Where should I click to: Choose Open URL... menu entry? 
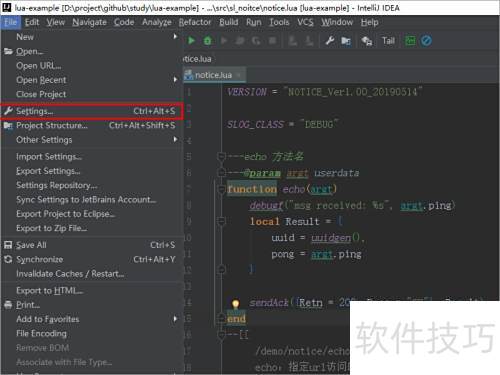click(91, 66)
